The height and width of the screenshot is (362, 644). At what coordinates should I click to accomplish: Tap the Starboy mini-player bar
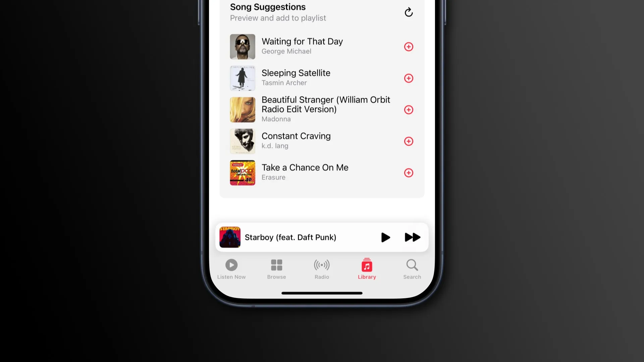click(x=322, y=237)
